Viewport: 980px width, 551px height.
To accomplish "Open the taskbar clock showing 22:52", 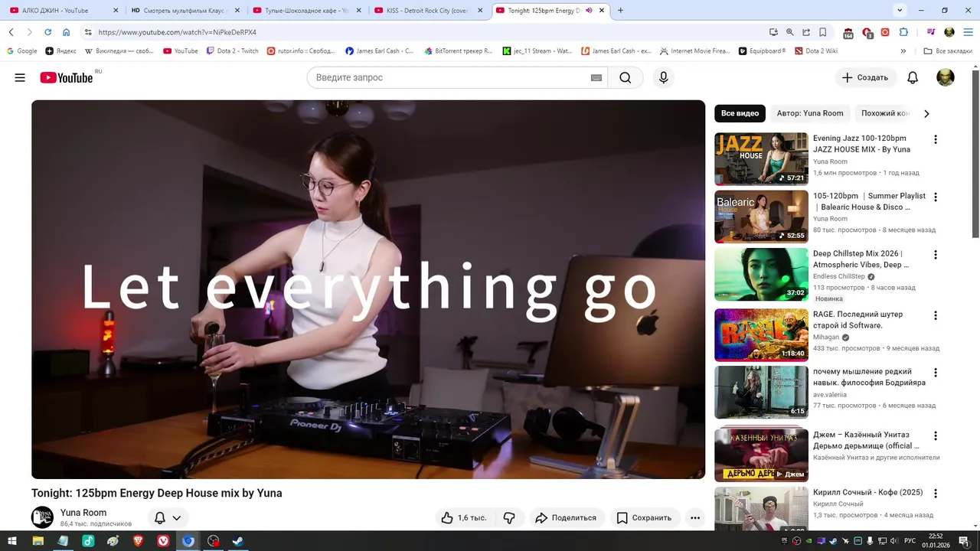I will 935,540.
